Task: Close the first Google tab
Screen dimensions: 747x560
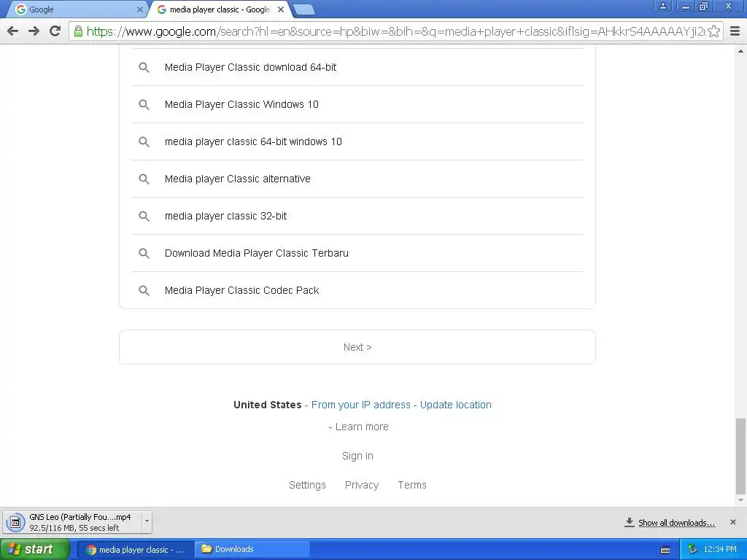Action: [139, 9]
